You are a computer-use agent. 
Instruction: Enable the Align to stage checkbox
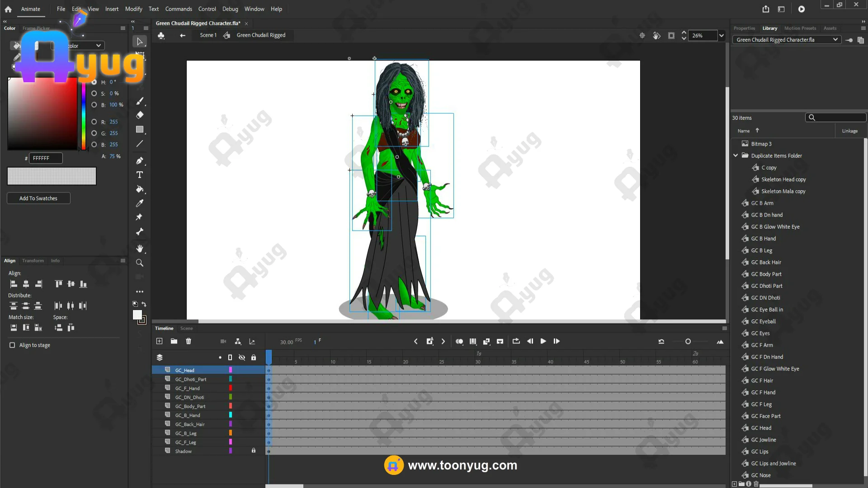point(12,345)
